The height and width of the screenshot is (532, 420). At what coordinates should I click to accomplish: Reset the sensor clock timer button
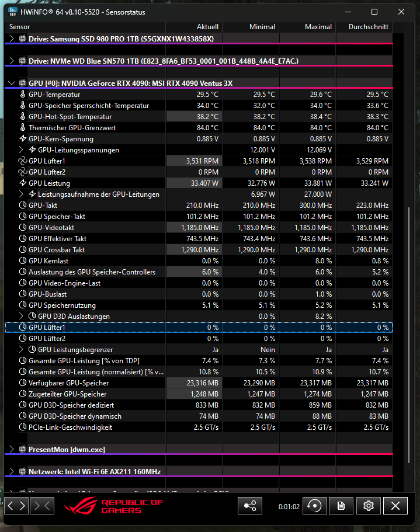(314, 506)
